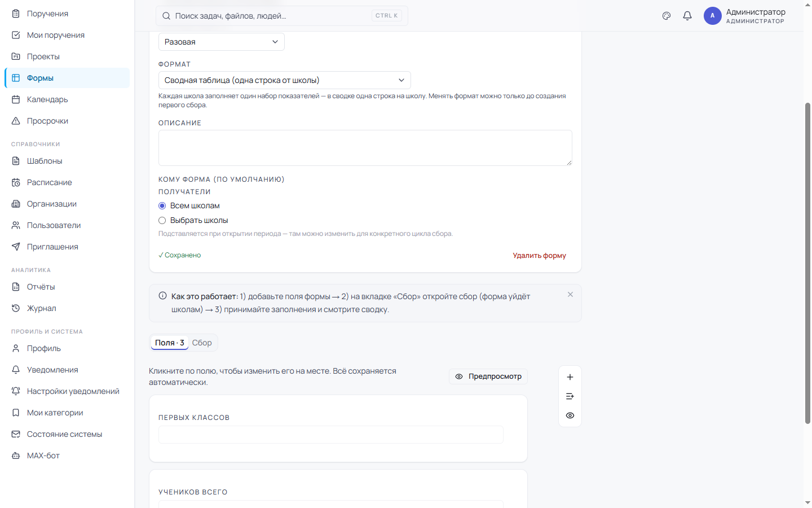Click the scrollbar down arrow
This screenshot has width=812, height=508.
click(807, 502)
